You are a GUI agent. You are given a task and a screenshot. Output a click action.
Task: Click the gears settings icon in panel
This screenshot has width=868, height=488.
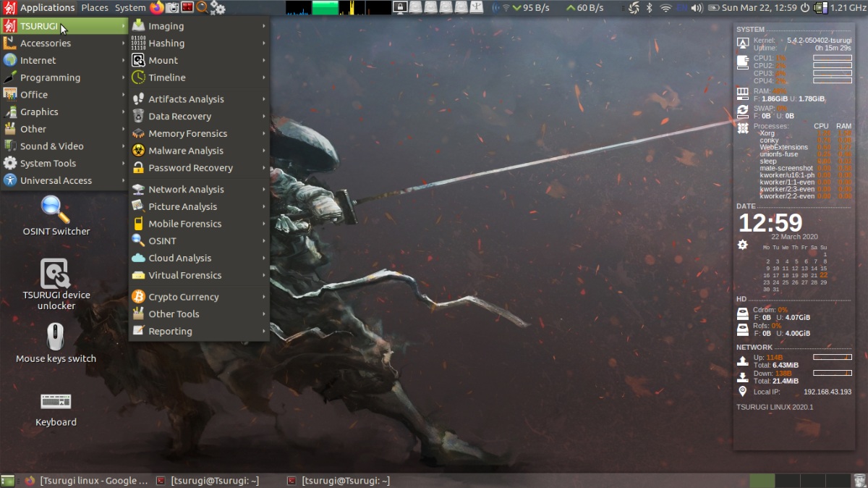click(x=218, y=8)
